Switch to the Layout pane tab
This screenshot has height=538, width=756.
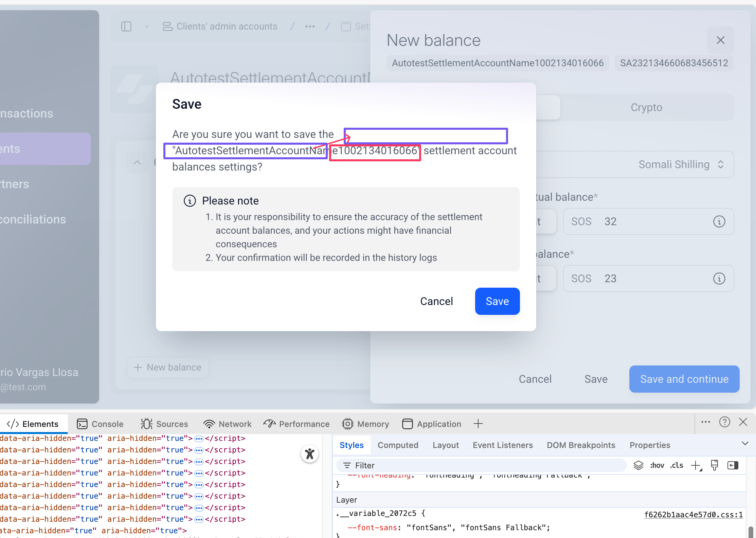(445, 445)
